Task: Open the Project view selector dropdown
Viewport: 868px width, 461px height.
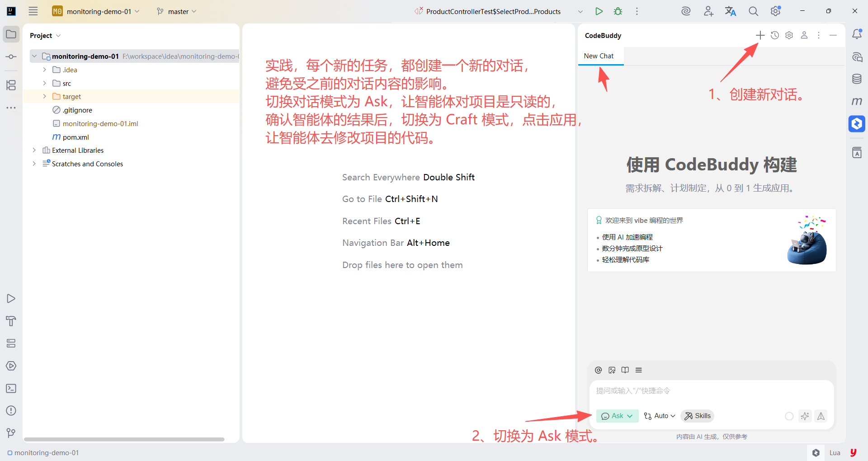Action: coord(45,35)
